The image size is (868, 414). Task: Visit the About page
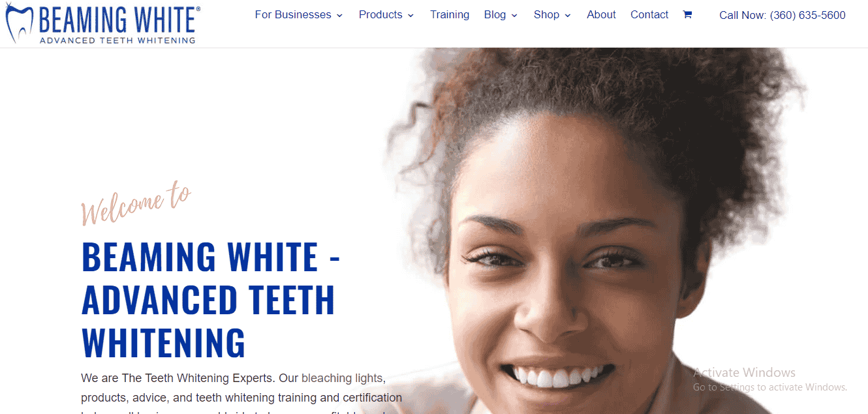point(601,14)
